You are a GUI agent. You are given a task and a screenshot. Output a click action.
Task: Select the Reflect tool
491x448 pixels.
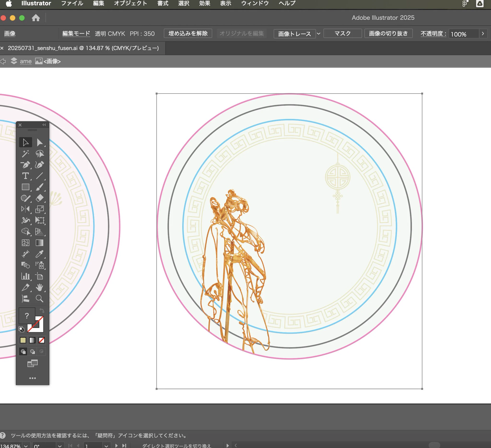25,209
